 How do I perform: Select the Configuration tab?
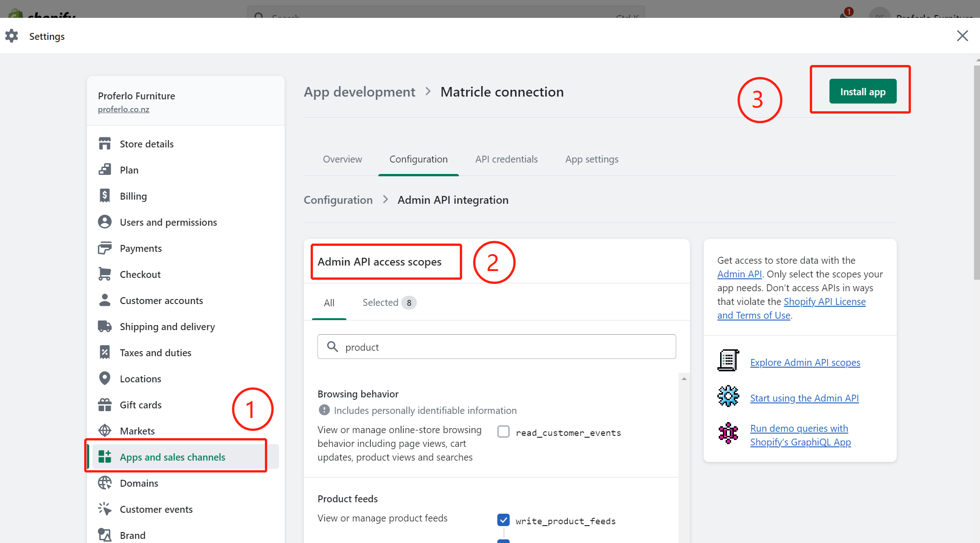[419, 159]
